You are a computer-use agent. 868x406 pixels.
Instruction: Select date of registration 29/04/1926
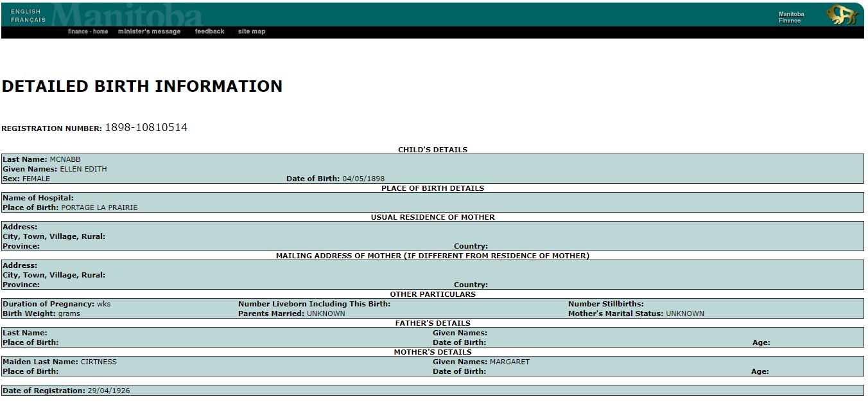[108, 391]
